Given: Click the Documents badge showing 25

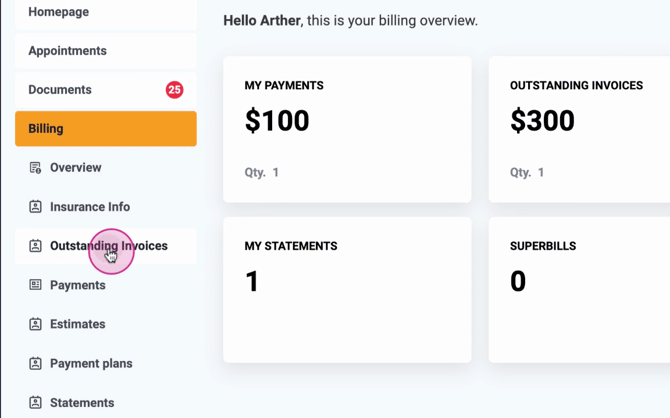Looking at the screenshot, I should click(x=174, y=90).
